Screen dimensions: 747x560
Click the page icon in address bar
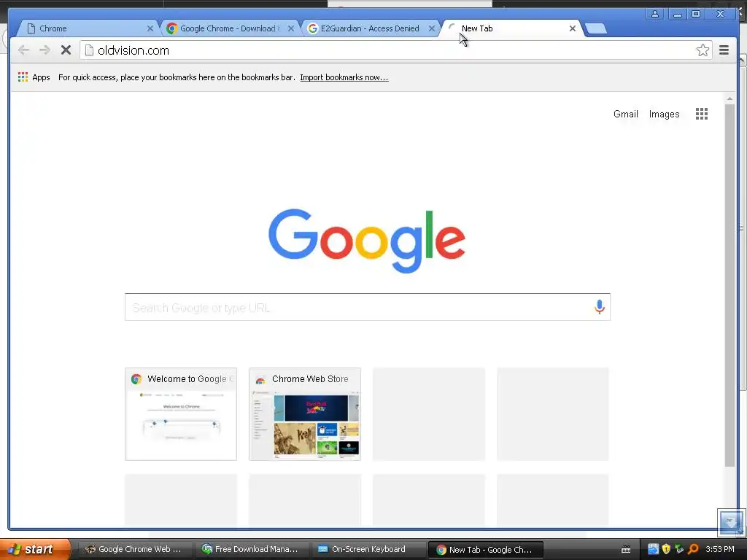tap(89, 50)
